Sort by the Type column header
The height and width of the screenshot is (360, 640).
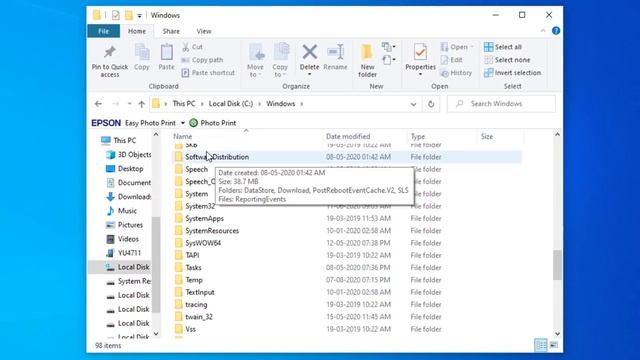pyautogui.click(x=418, y=136)
